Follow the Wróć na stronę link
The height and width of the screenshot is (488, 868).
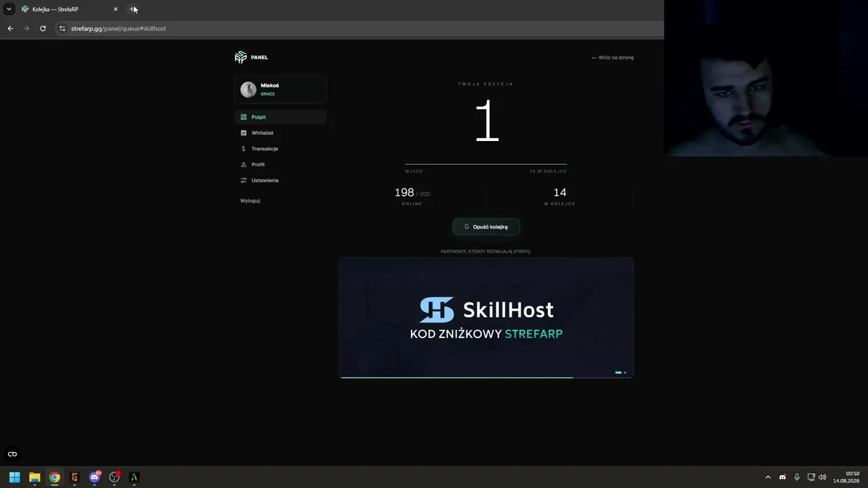(x=612, y=58)
